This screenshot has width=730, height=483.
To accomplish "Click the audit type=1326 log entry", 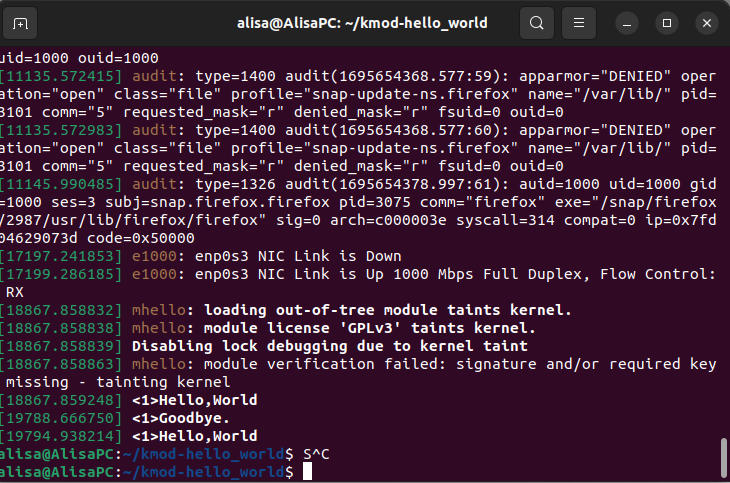I will point(358,211).
